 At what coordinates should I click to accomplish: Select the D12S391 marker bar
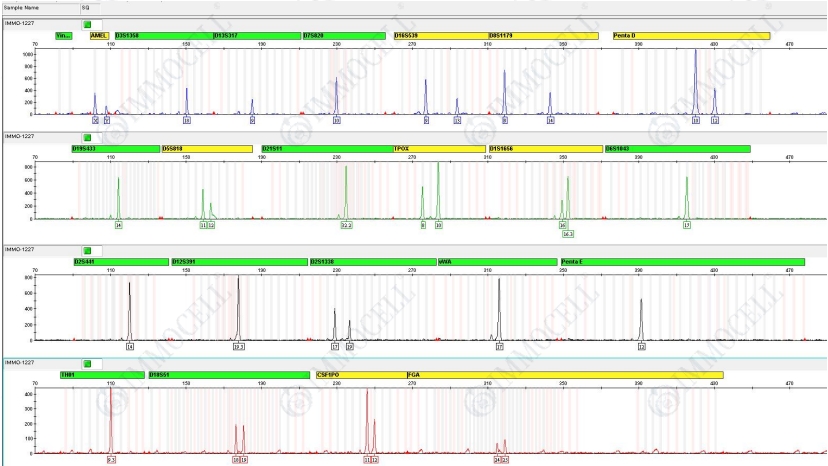click(240, 262)
